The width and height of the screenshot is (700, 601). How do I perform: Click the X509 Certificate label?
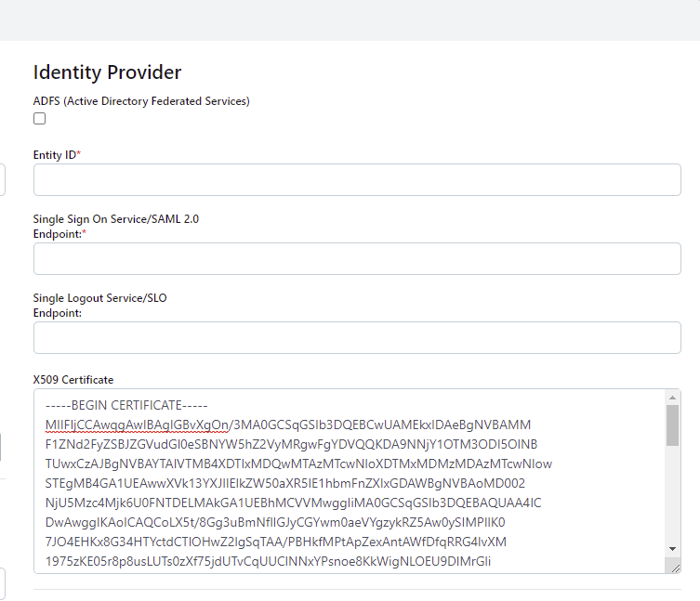(x=73, y=380)
